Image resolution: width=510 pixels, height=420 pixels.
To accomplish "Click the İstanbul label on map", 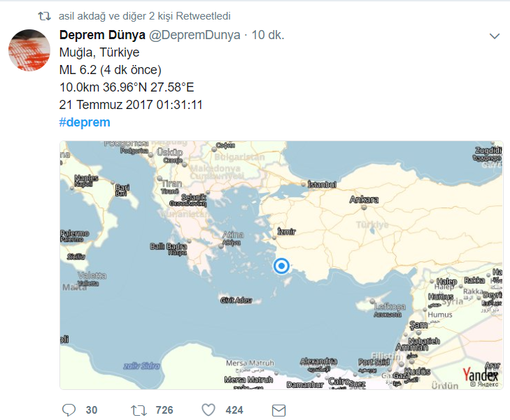I will coord(322,184).
